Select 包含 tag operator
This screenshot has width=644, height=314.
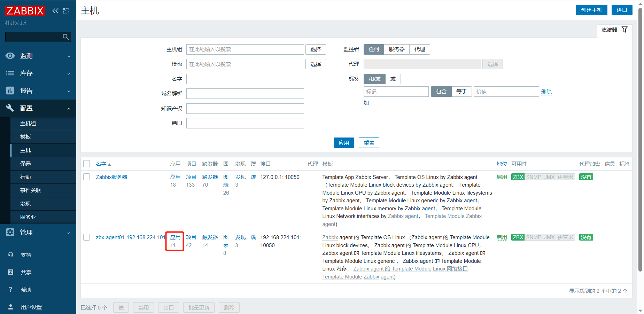(441, 92)
